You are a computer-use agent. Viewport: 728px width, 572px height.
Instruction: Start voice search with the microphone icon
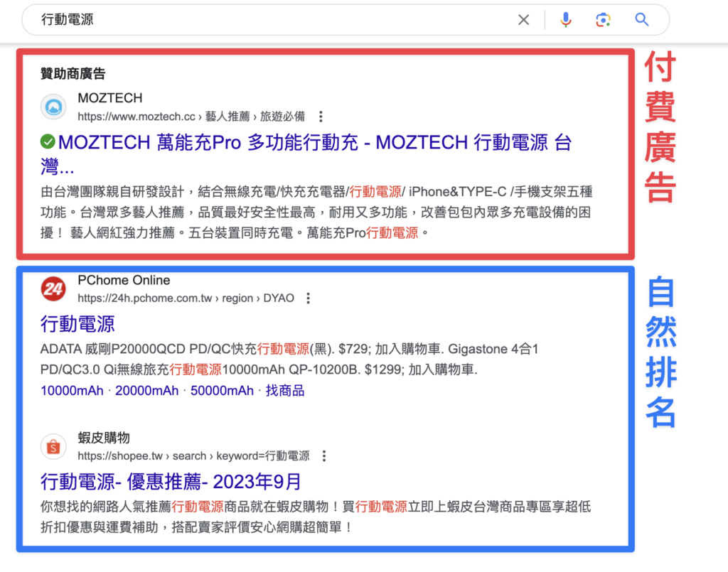(565, 19)
